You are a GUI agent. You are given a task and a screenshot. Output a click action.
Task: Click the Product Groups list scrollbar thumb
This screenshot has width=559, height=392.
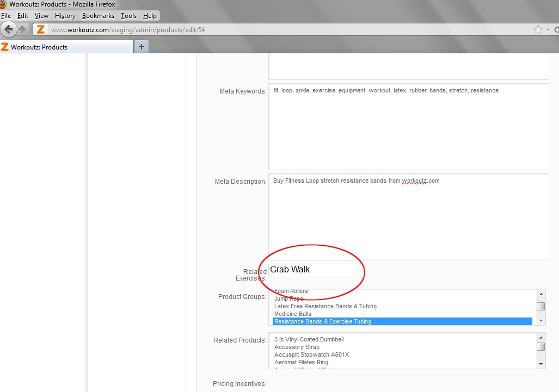pos(541,306)
